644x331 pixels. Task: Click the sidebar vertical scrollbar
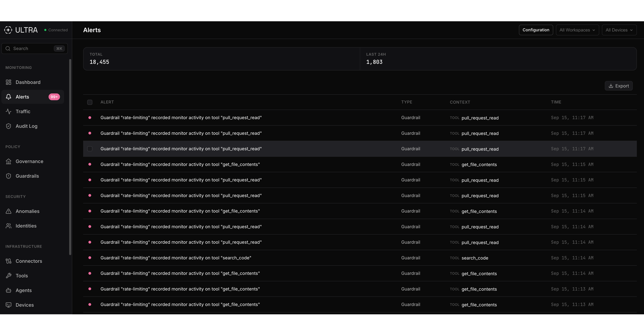pos(70,157)
